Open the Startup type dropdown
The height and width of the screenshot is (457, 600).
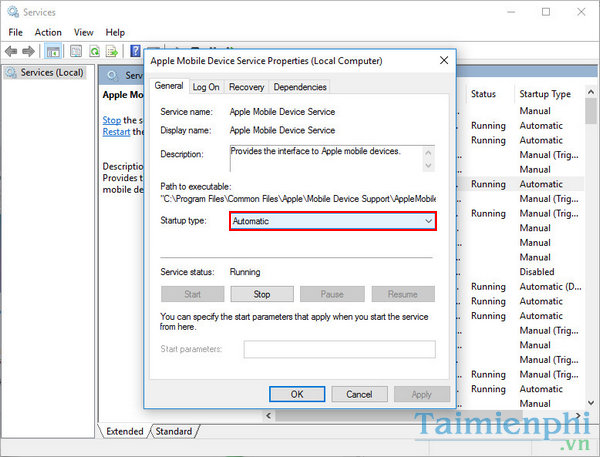[333, 221]
